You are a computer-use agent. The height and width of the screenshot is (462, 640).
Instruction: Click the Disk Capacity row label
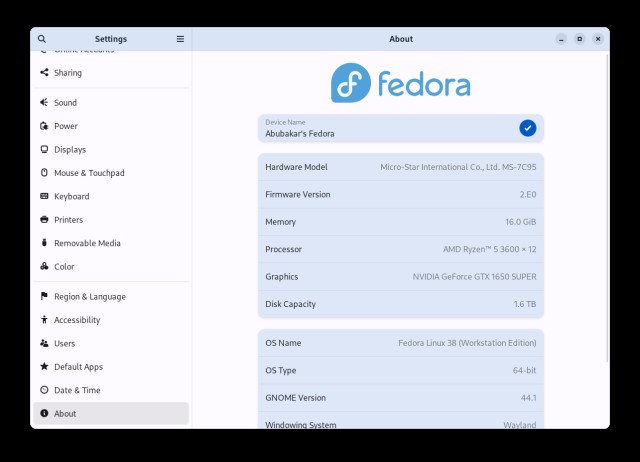[290, 304]
